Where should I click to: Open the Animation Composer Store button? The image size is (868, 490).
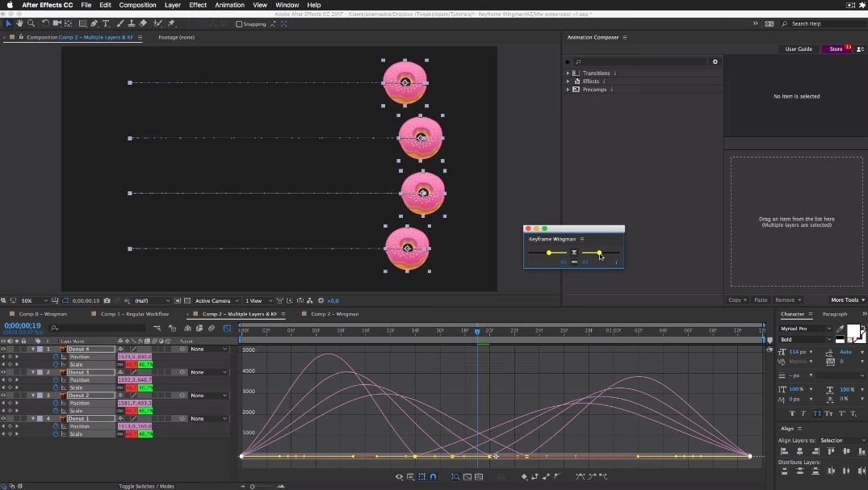836,48
